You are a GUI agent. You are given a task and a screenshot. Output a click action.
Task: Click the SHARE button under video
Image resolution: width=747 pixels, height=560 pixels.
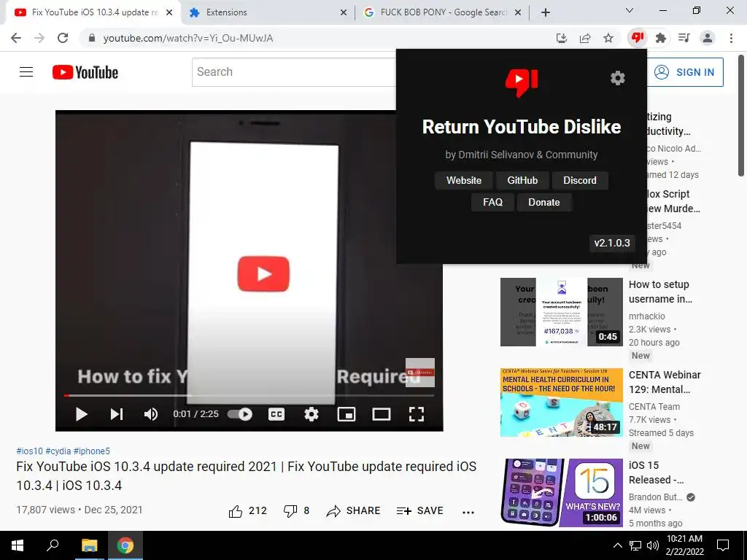pyautogui.click(x=354, y=511)
